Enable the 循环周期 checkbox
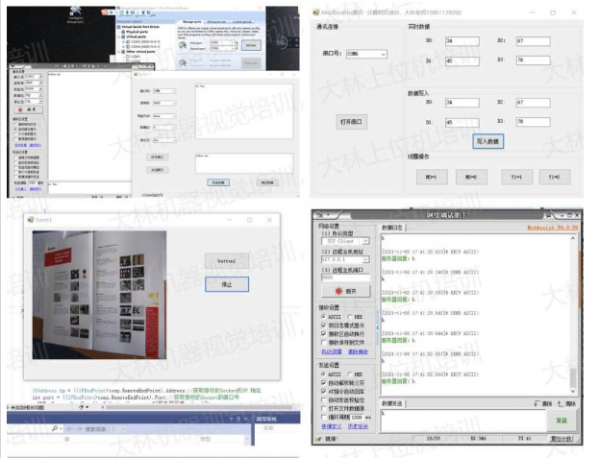This screenshot has width=600, height=458. tap(324, 417)
